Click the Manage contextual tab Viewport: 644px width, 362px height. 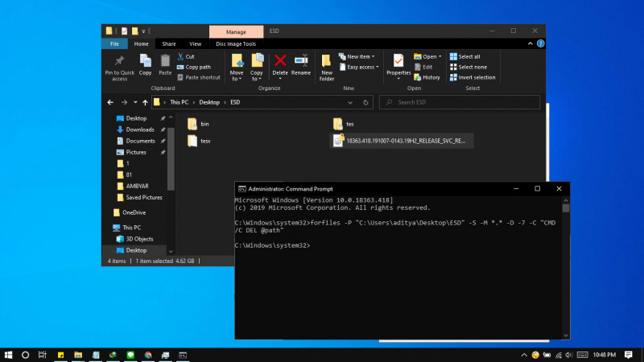tap(236, 31)
